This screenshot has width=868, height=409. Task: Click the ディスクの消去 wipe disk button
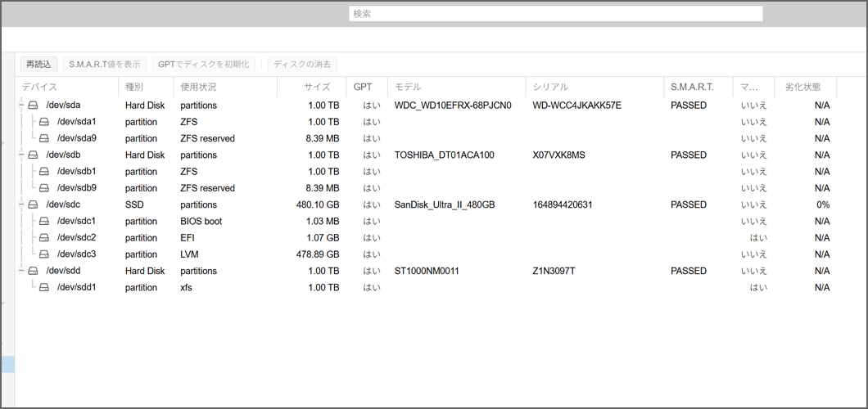302,65
